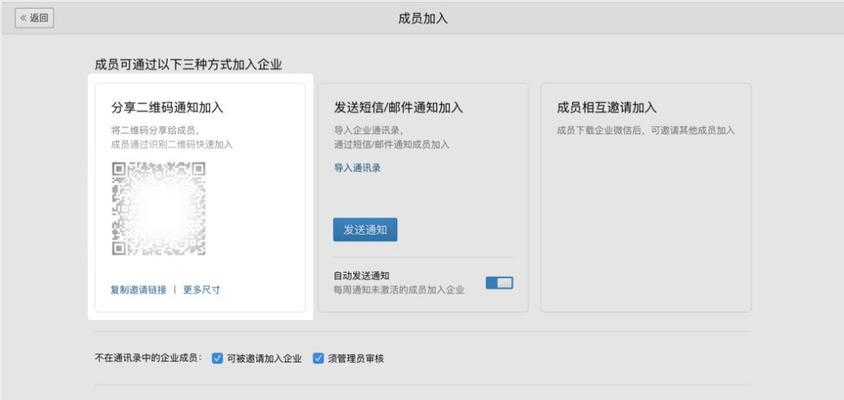
Task: Click the 将二维码分享给成员 text
Action: point(156,130)
